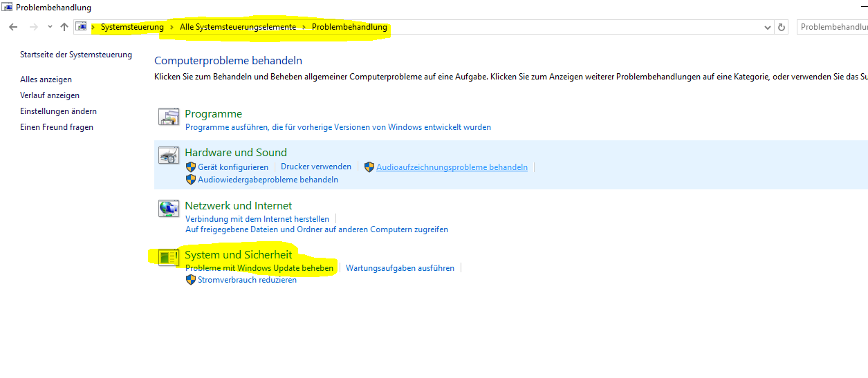Launch Audioaufzeichnungsprobleme behandeln
Screen dimensions: 868x378
pyautogui.click(x=452, y=167)
